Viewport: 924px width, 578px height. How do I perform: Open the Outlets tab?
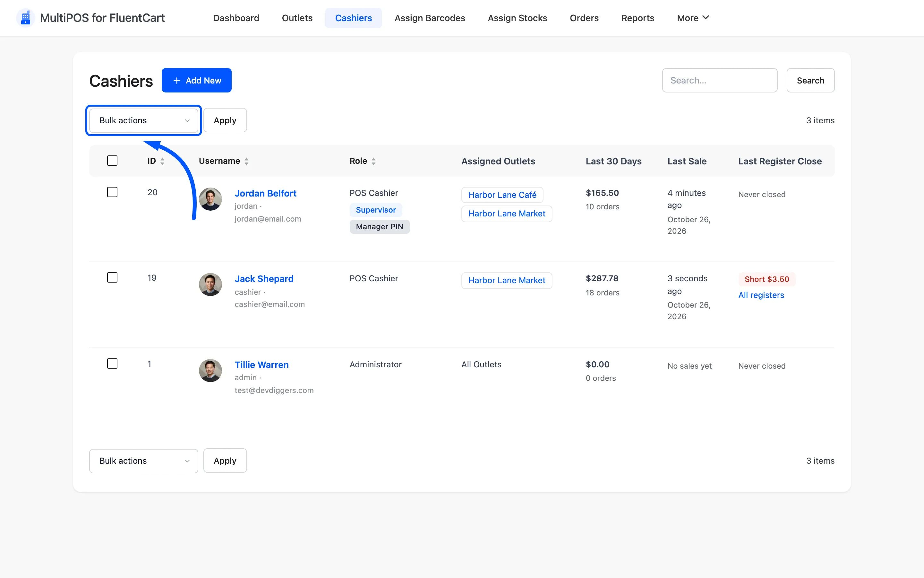tap(297, 18)
